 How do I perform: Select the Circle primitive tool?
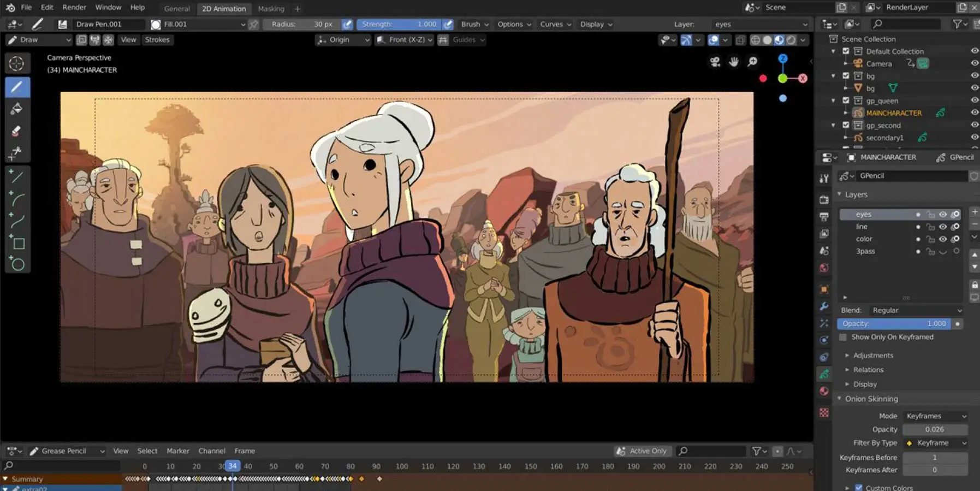17,265
